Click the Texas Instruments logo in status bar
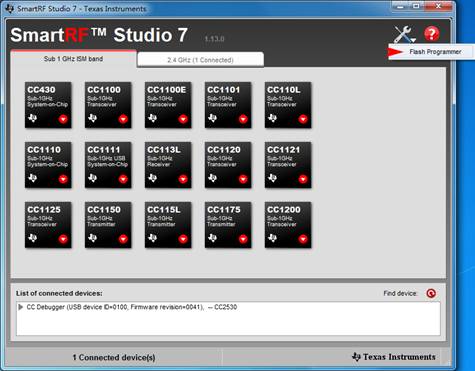Viewport: 475px width, 371px height. (x=393, y=357)
